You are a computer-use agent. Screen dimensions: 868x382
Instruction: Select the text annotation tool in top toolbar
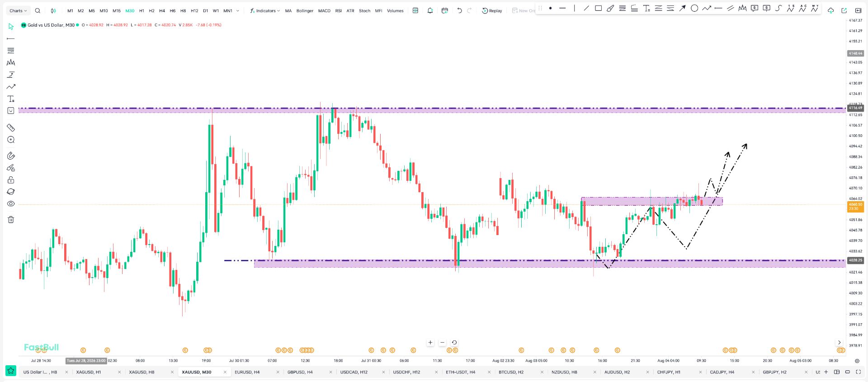pos(646,8)
